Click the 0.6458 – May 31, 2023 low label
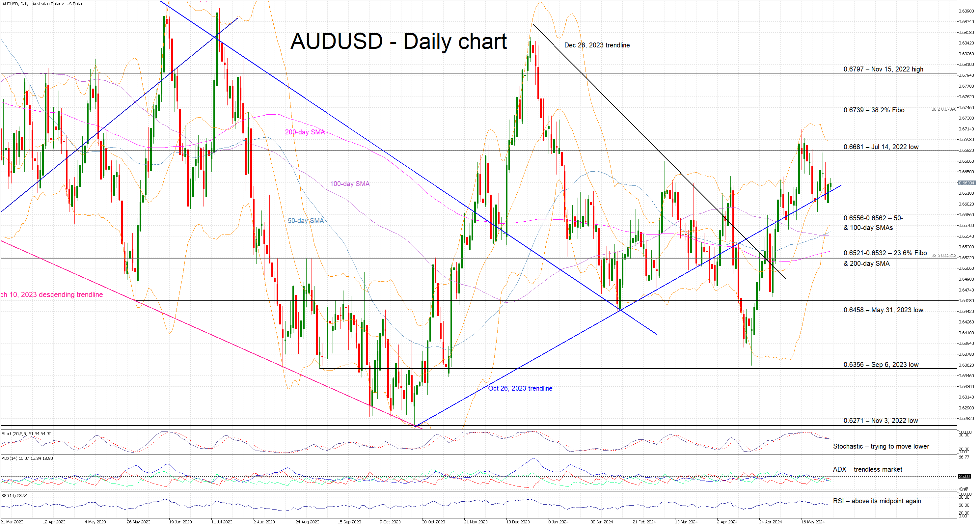 pos(883,310)
